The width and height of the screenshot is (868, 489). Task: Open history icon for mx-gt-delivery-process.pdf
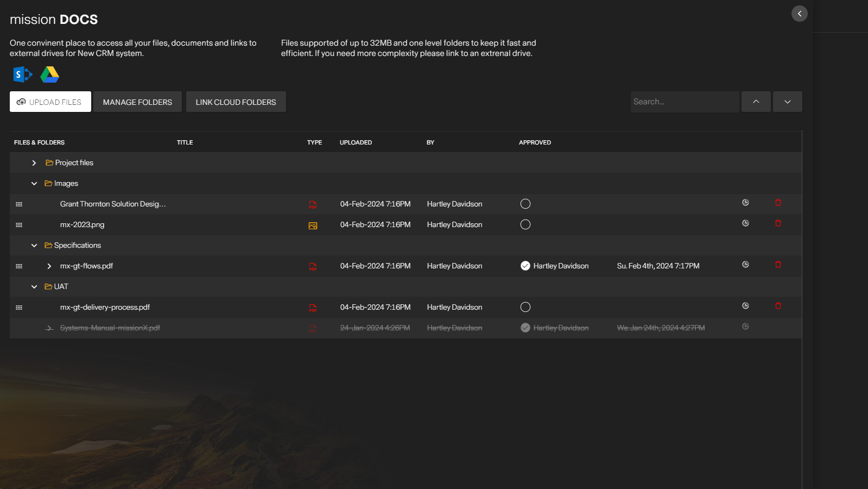(x=745, y=306)
